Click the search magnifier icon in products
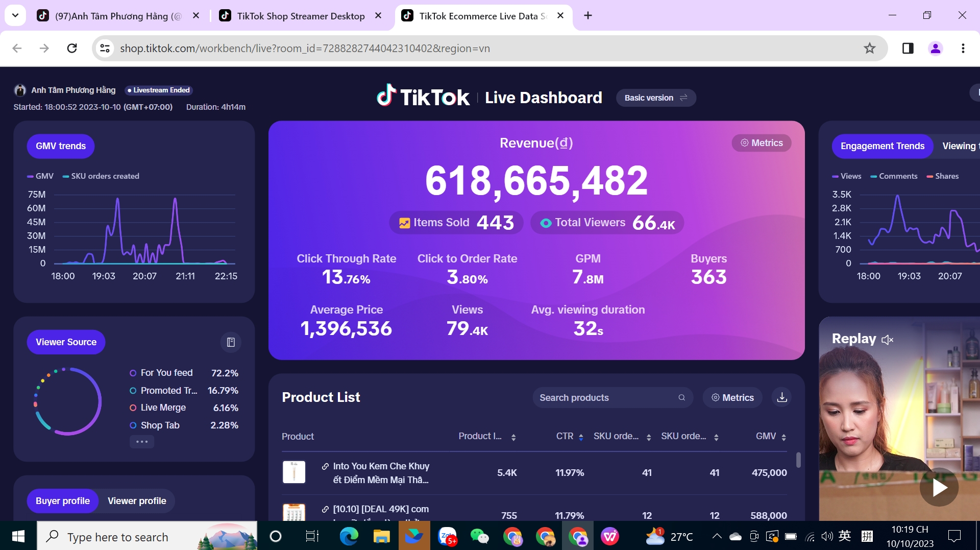 click(x=681, y=397)
